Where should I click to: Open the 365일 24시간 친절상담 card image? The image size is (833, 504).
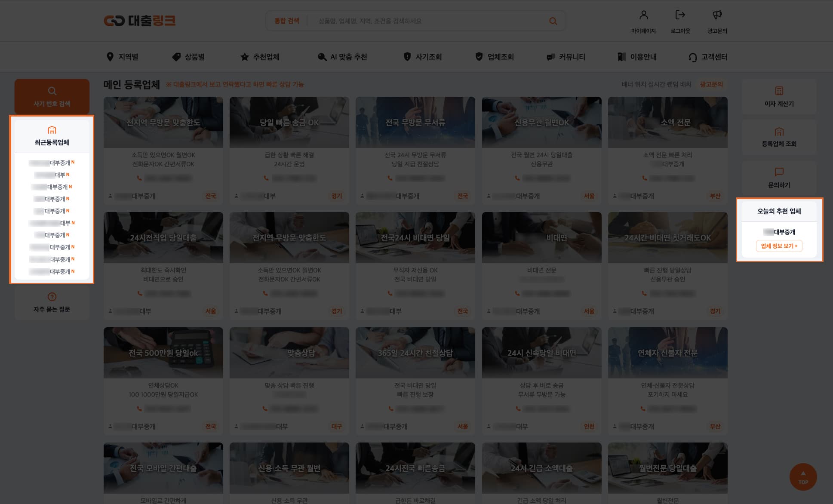(415, 353)
